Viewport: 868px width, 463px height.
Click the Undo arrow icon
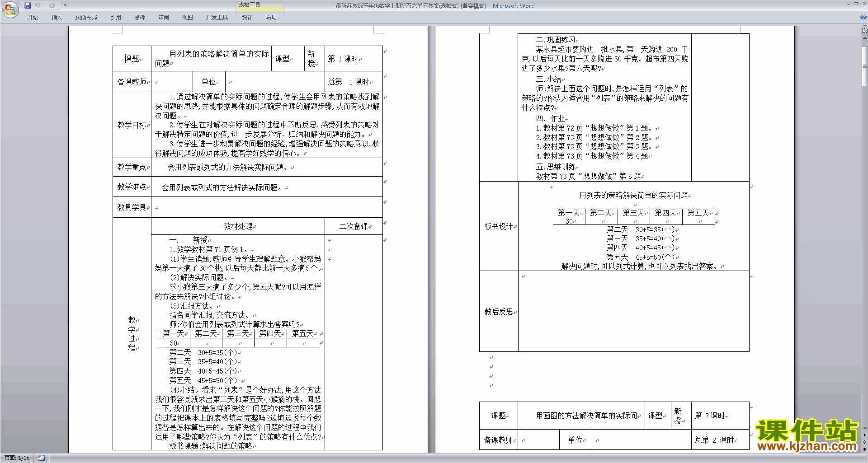pyautogui.click(x=38, y=5)
